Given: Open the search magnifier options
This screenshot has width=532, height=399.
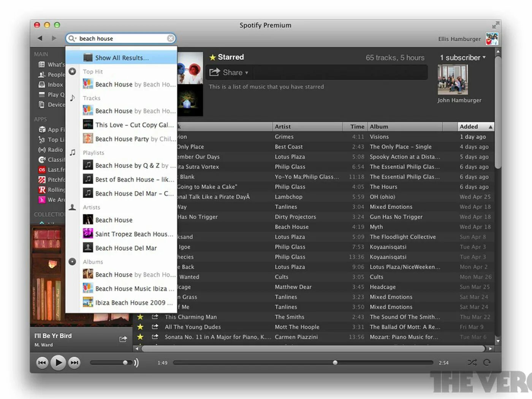Looking at the screenshot, I should pyautogui.click(x=72, y=38).
